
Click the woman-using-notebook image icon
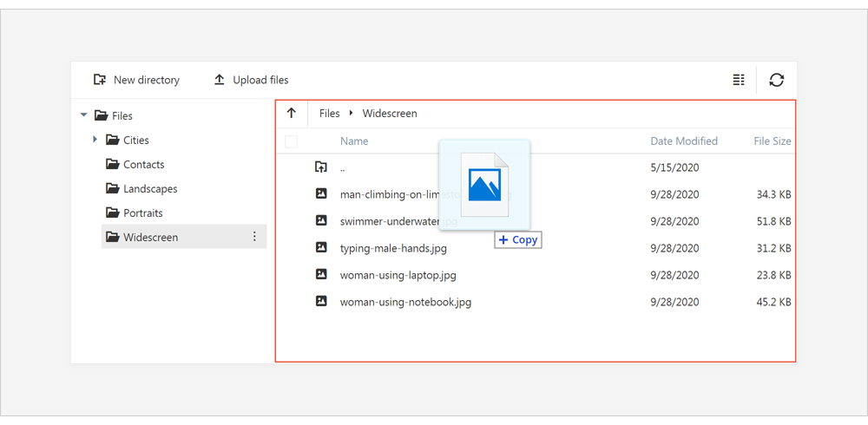pyautogui.click(x=321, y=301)
